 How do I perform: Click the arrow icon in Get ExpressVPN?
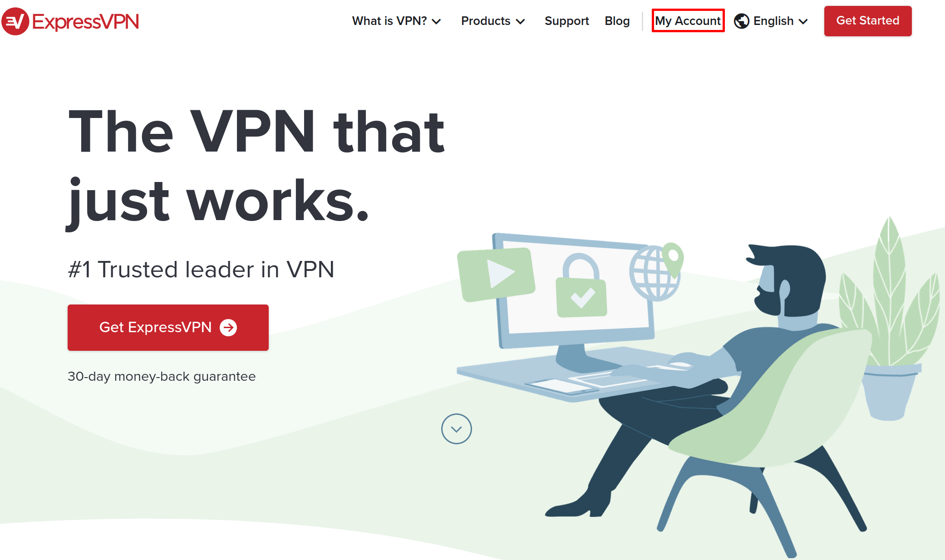(x=228, y=327)
